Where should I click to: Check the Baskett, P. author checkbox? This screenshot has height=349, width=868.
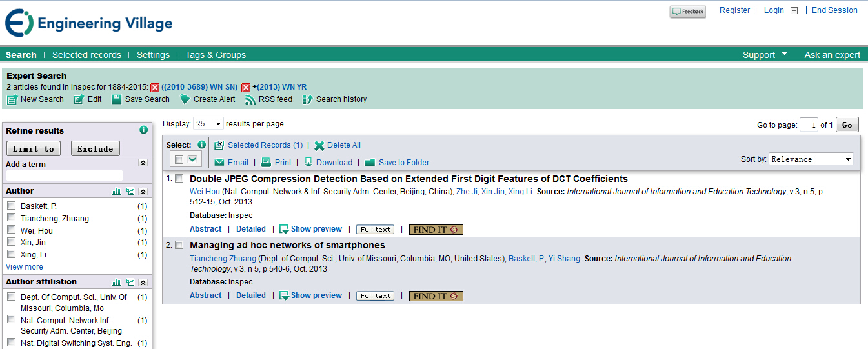[11, 206]
